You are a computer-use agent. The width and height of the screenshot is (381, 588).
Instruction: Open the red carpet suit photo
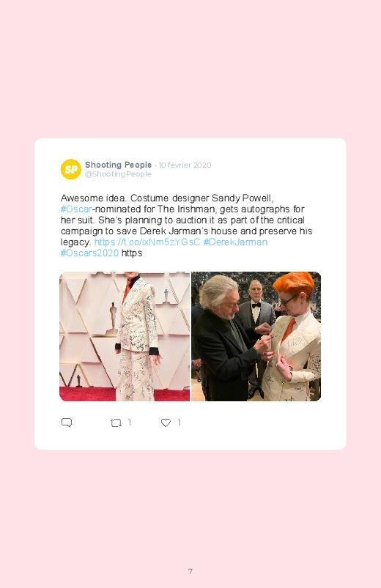[x=125, y=336]
